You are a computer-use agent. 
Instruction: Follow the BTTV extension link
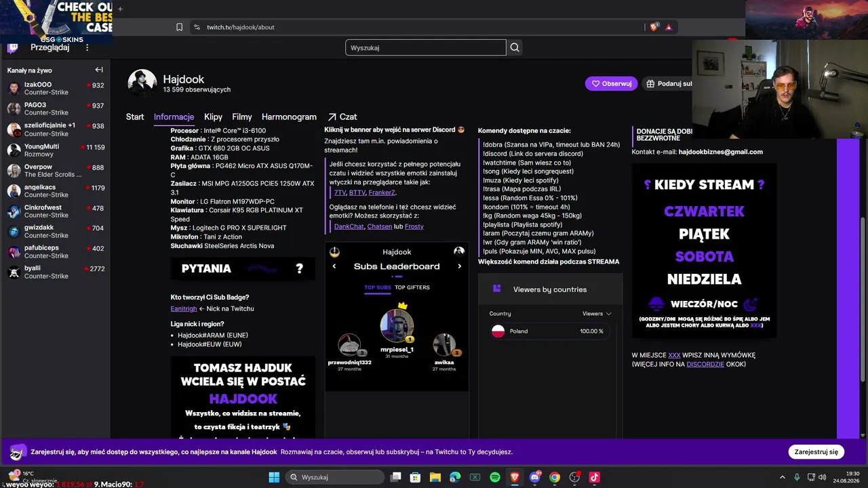point(357,192)
